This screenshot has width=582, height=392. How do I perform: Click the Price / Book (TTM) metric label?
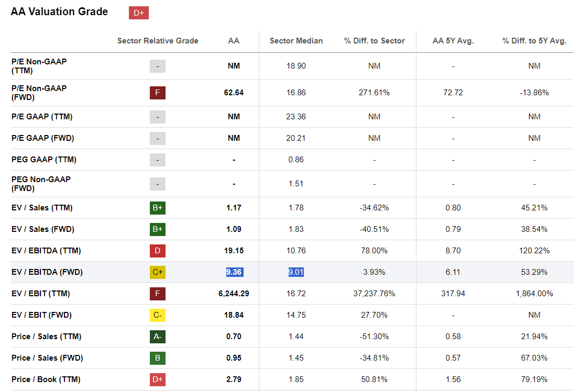point(46,379)
